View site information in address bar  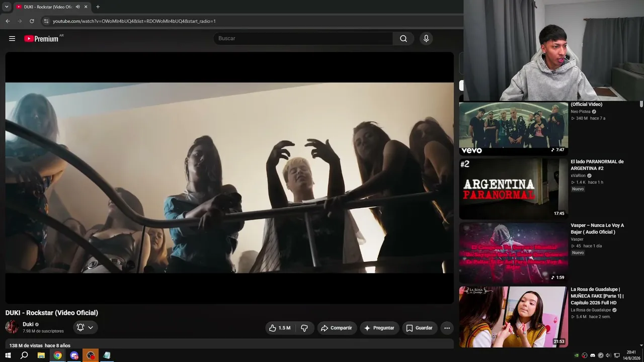(46, 21)
